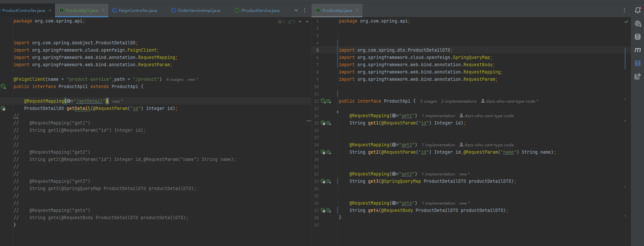Click "2 implementations" hint on ProductApi

point(459,101)
